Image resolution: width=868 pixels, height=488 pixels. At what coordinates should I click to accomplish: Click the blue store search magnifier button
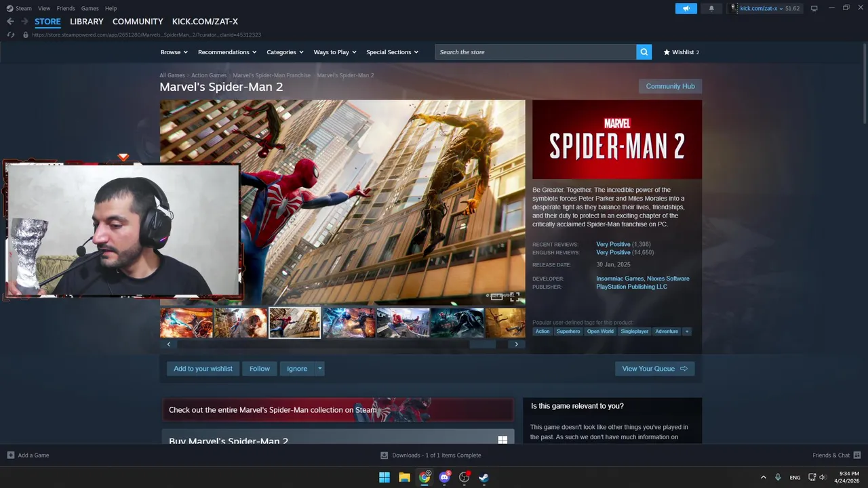(644, 52)
